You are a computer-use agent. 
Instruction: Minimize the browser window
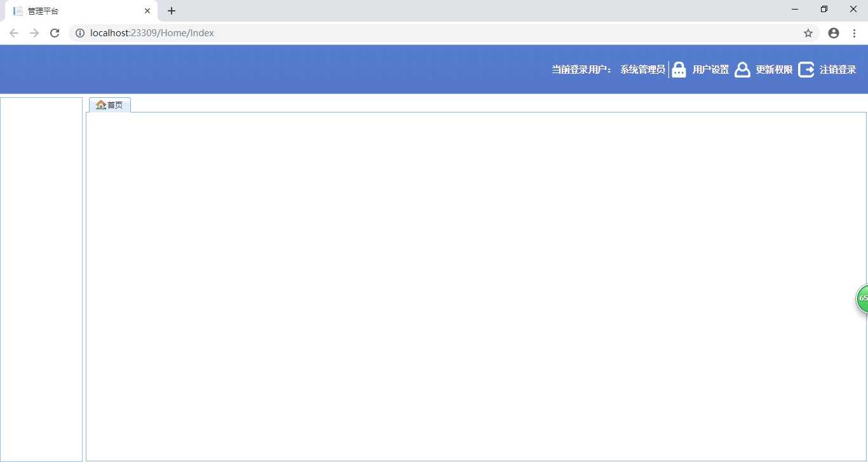[795, 9]
